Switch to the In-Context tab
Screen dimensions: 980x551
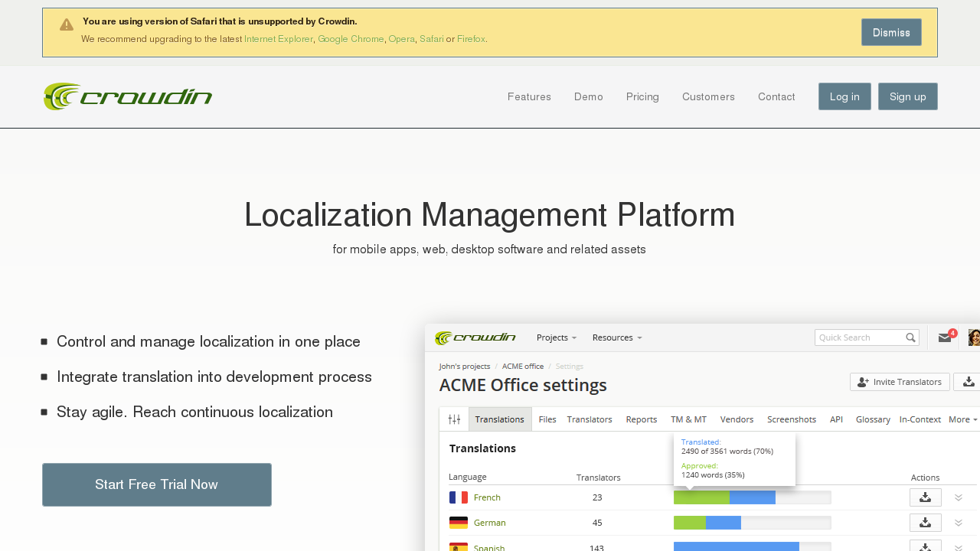point(920,419)
